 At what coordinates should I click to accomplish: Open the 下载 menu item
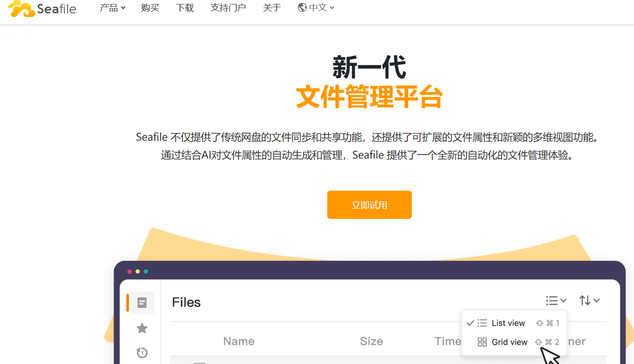(185, 8)
